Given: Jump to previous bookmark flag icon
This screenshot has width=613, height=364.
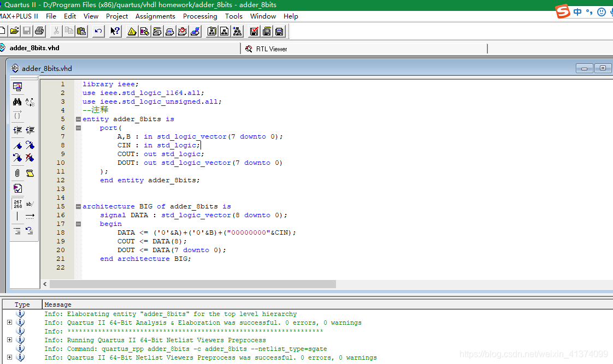Looking at the screenshot, I should coord(17,157).
